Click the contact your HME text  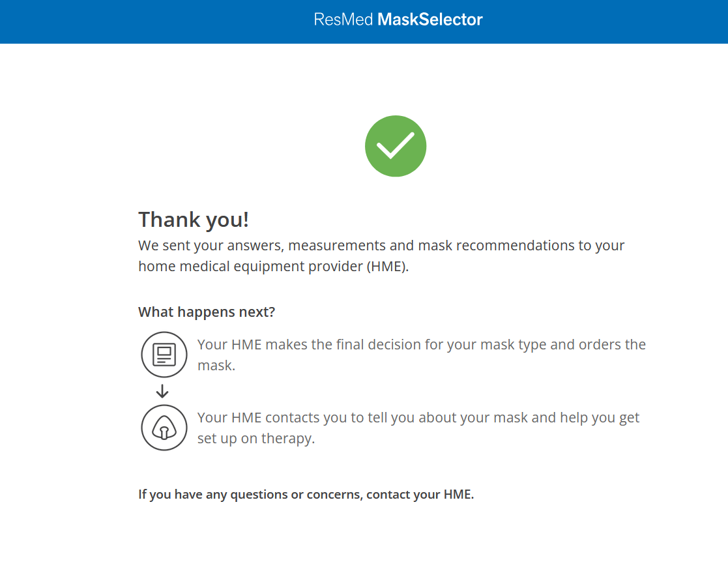[x=306, y=494]
